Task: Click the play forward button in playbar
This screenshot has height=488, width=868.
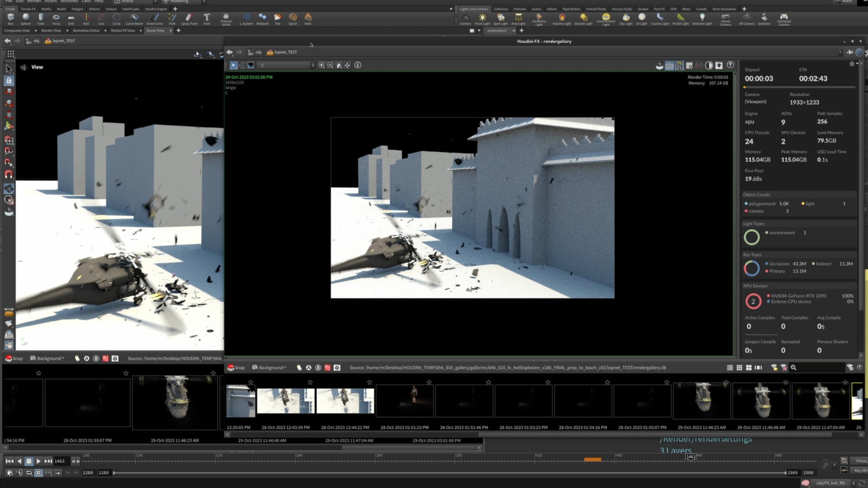Action: click(x=38, y=461)
